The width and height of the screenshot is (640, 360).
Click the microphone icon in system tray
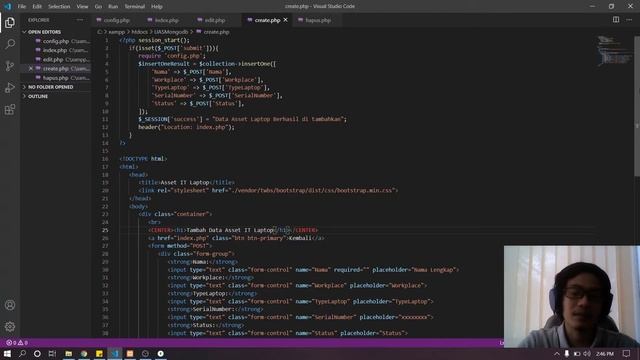(x=567, y=353)
